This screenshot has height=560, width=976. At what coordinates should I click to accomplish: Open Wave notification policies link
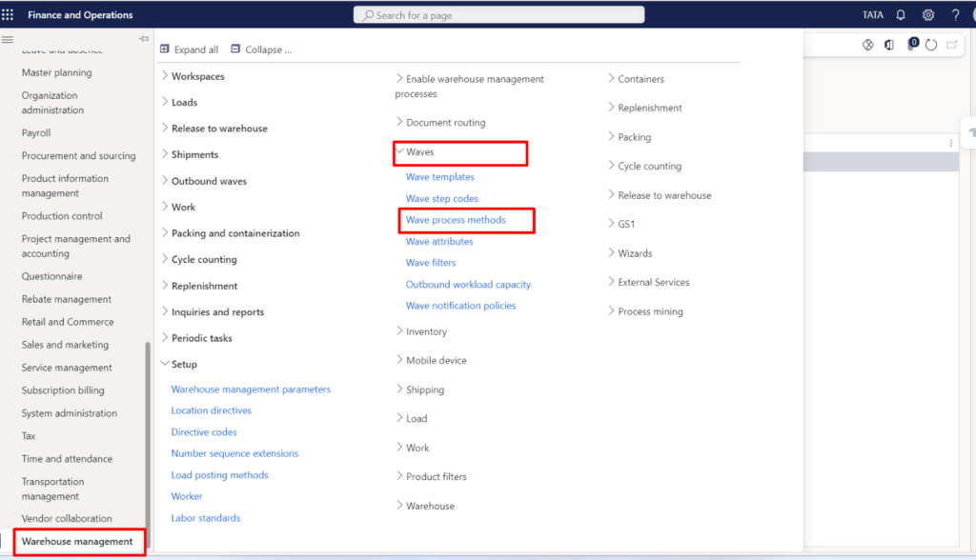pos(460,306)
